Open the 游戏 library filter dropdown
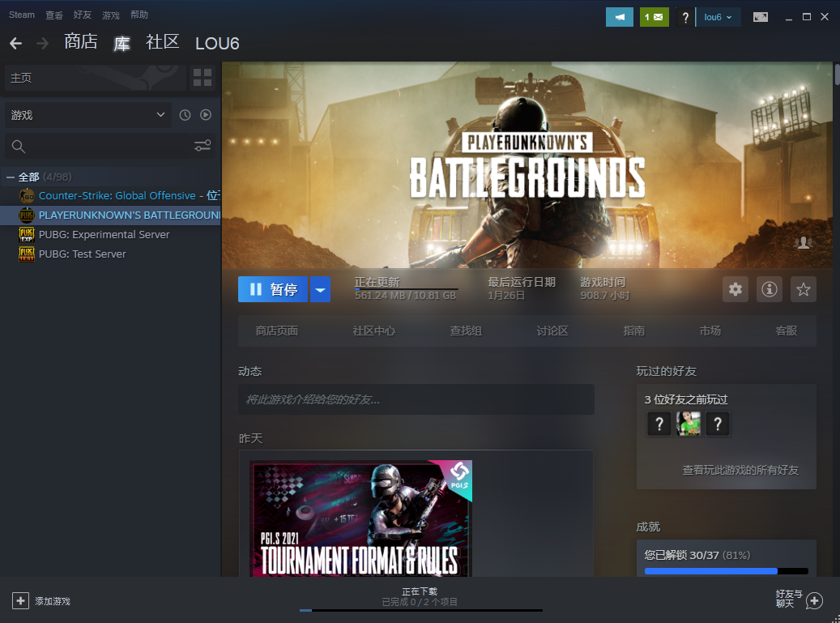The width and height of the screenshot is (840, 623). [x=87, y=115]
